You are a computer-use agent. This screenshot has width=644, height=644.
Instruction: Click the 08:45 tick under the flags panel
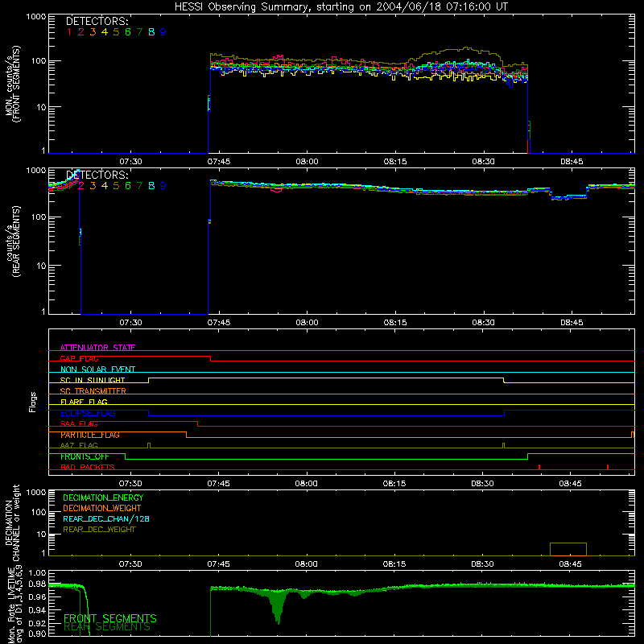[x=570, y=484]
